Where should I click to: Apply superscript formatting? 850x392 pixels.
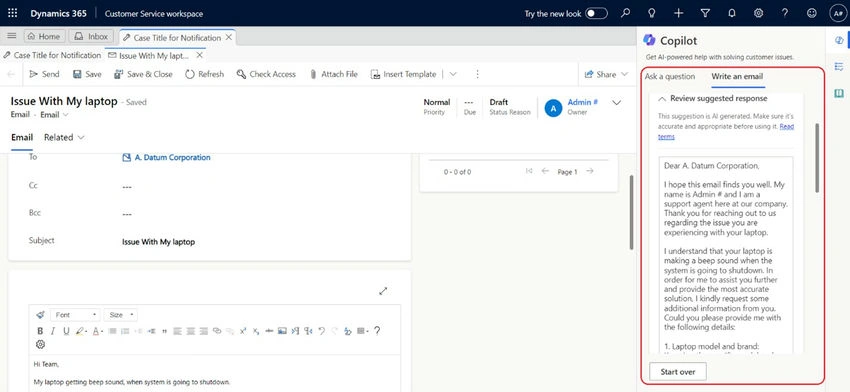[242, 331]
